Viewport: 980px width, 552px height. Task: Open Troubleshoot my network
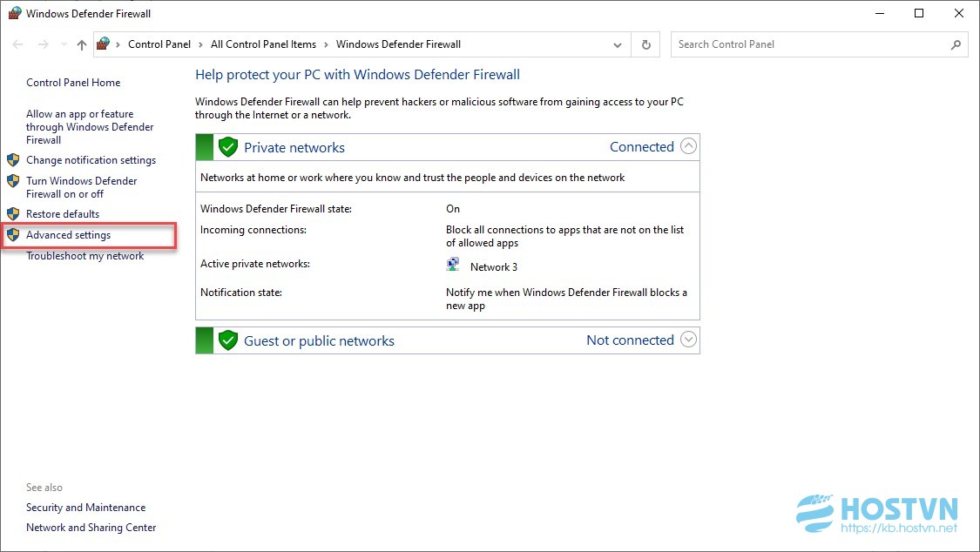[x=85, y=256]
